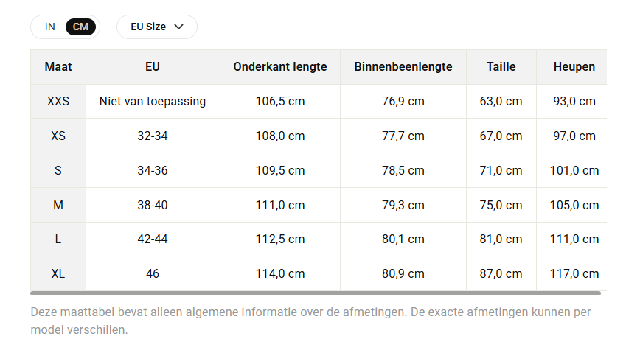Image resolution: width=640 pixels, height=364 pixels.
Task: Select the XXS size row label
Action: coord(58,101)
